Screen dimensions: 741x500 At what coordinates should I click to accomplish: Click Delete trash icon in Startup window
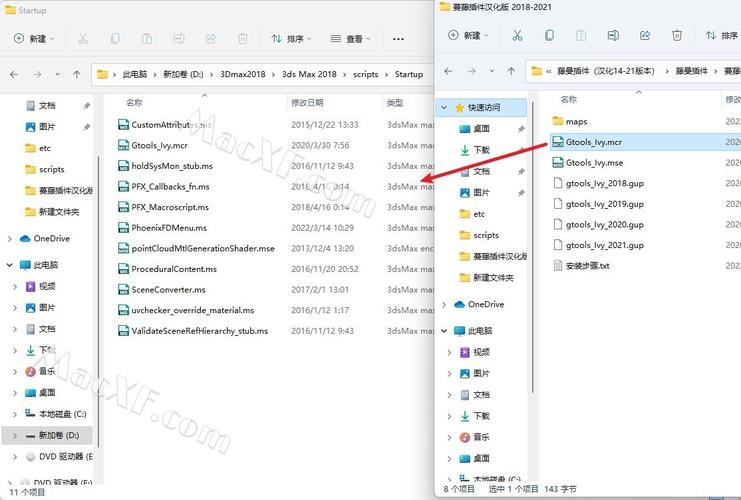coord(242,39)
